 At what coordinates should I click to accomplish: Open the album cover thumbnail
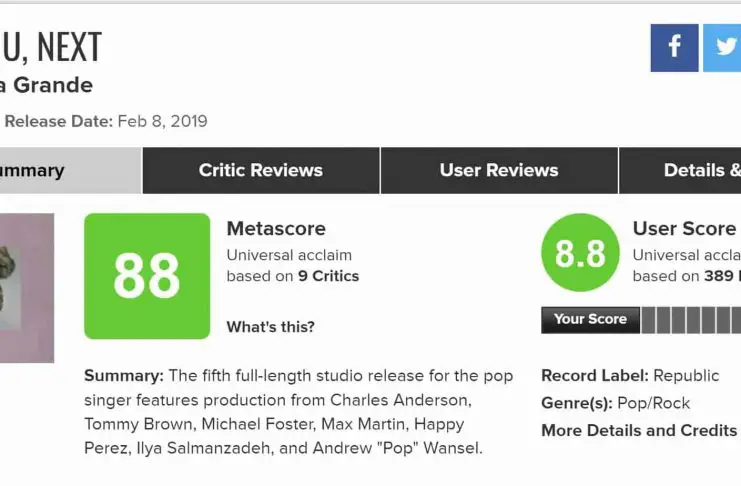tap(27, 287)
